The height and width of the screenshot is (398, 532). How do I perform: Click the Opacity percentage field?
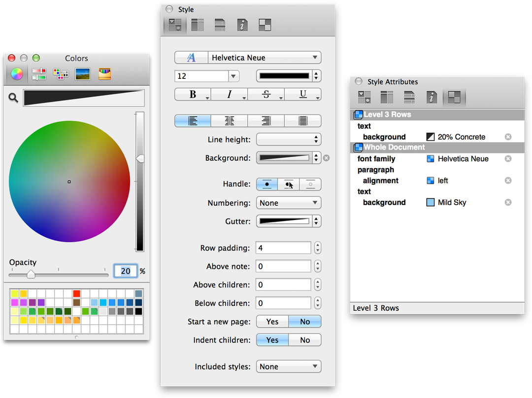coord(126,271)
